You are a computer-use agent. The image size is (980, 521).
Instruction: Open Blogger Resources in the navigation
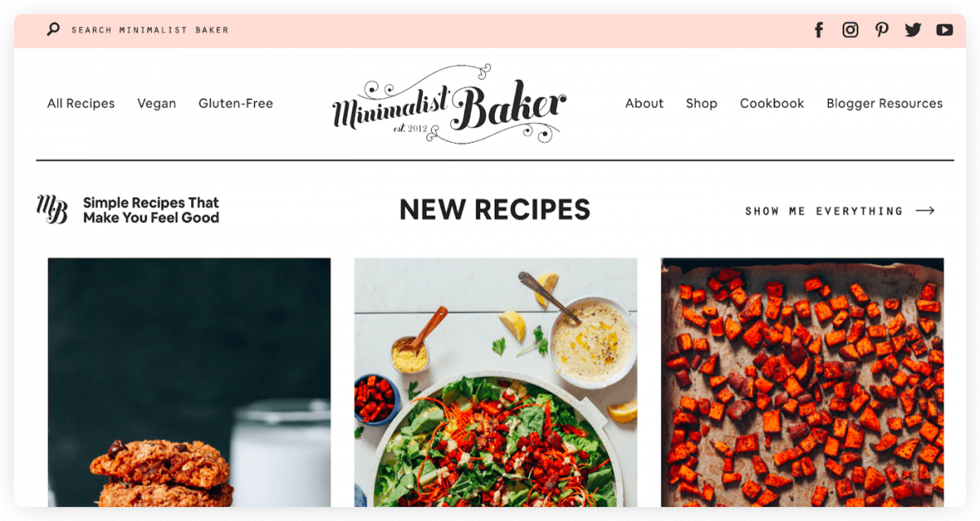(x=884, y=104)
